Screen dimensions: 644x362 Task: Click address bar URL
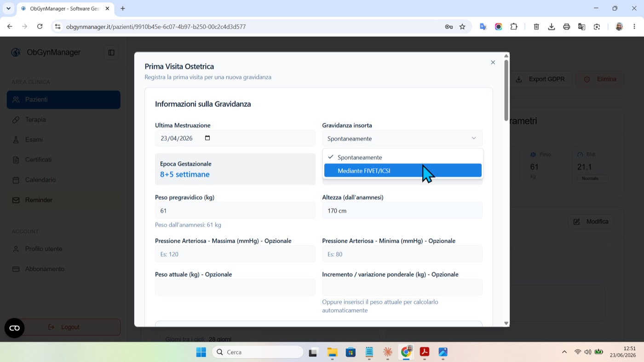[156, 27]
